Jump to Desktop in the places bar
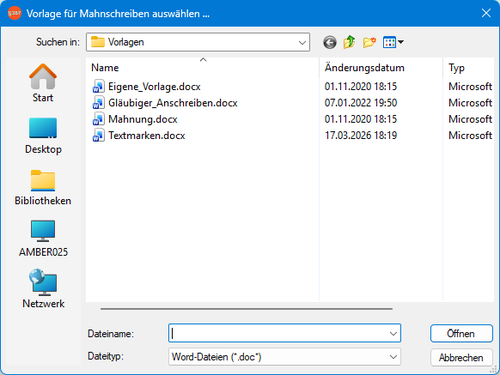This screenshot has height=375, width=500. (x=43, y=136)
